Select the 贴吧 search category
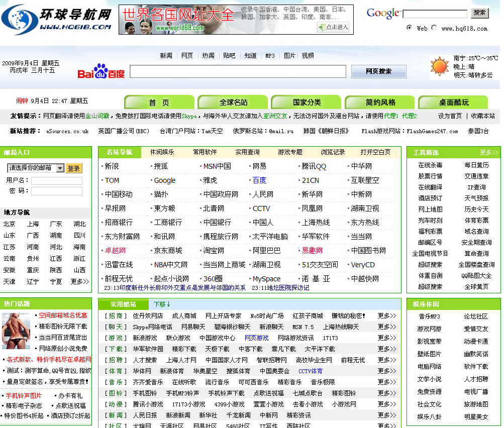Viewport: 504px width, 428px height. point(229,56)
